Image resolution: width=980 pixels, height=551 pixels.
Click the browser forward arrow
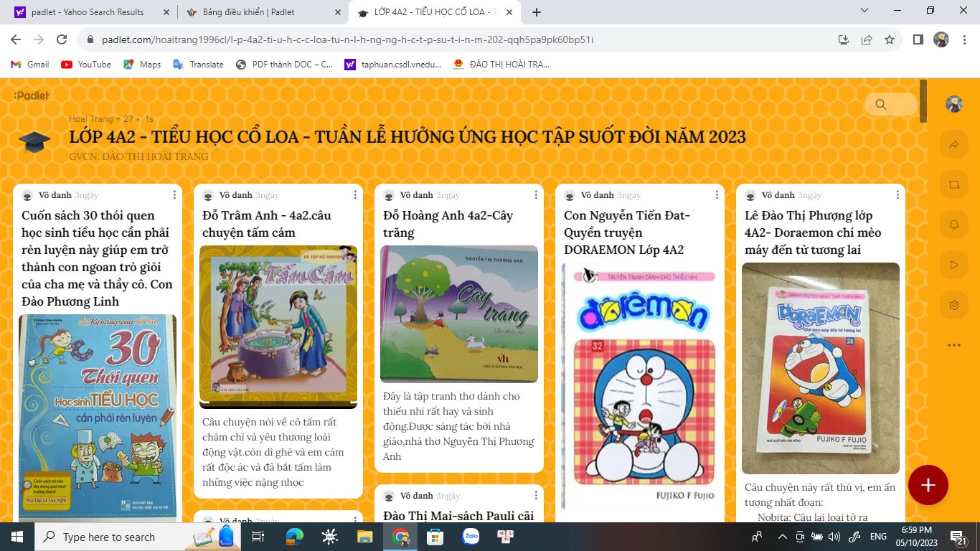[39, 39]
